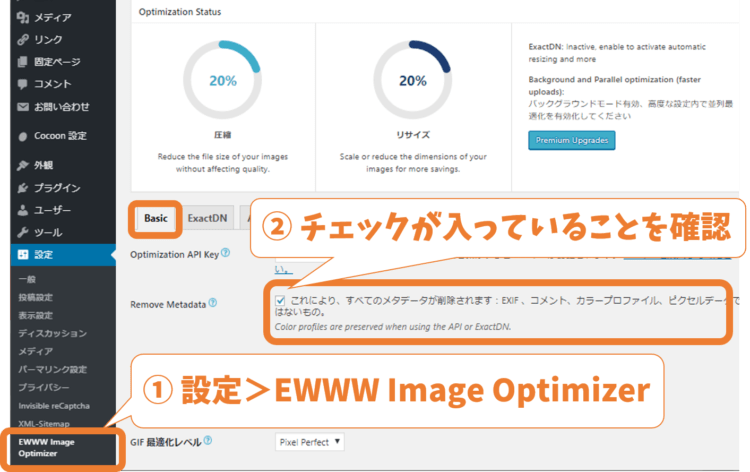Click the ツール wrench icon

[x=22, y=232]
